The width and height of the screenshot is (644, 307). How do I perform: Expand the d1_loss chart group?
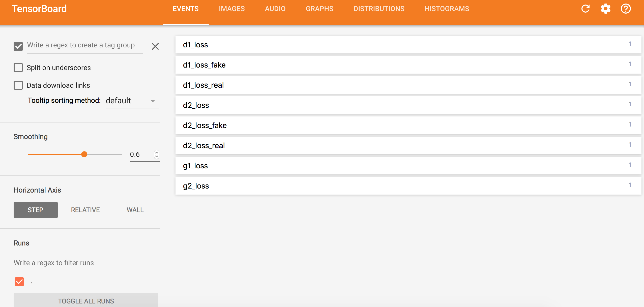point(408,45)
